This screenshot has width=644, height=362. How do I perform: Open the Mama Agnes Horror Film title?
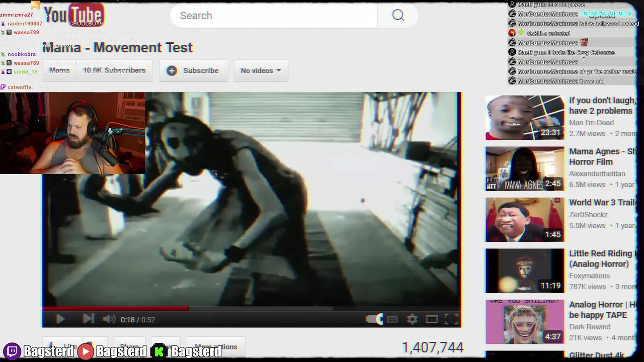602,157
